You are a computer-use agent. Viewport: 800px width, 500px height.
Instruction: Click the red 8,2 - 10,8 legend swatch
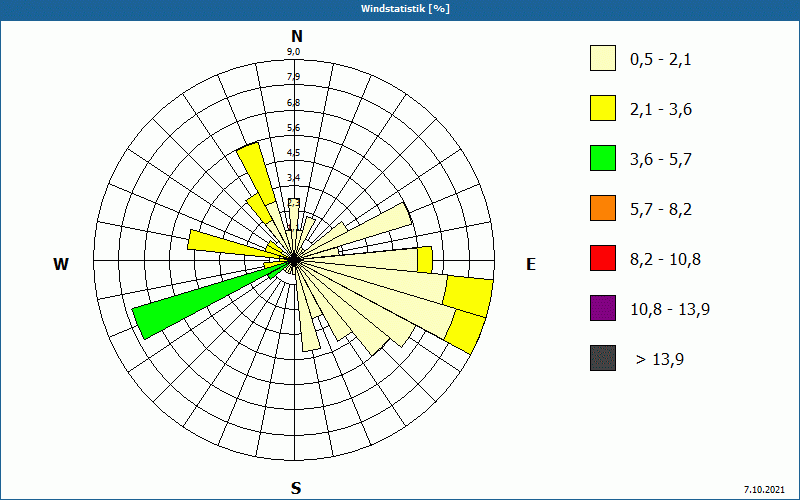tap(603, 258)
